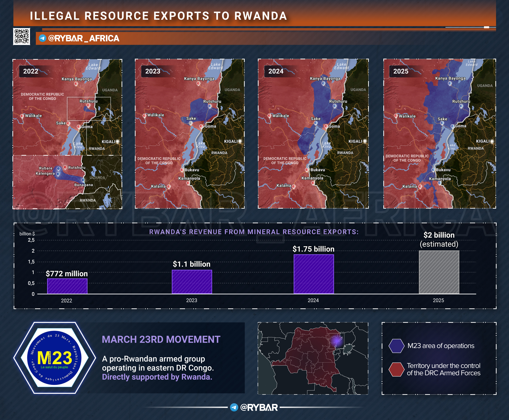
Task: Click the Africa locator map thumbnail
Action: coord(313,358)
